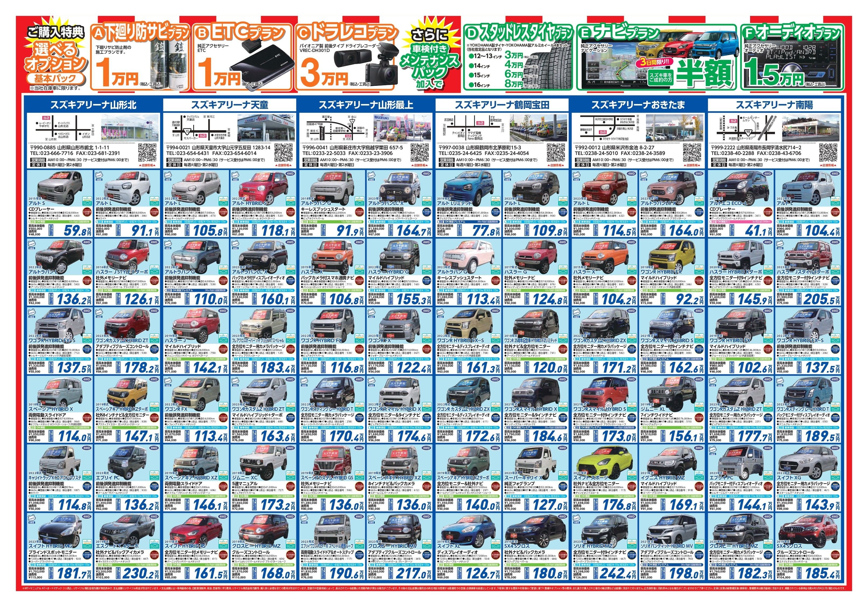Click the さらに starburst badge
This screenshot has height=607, width=868.
coord(430,35)
